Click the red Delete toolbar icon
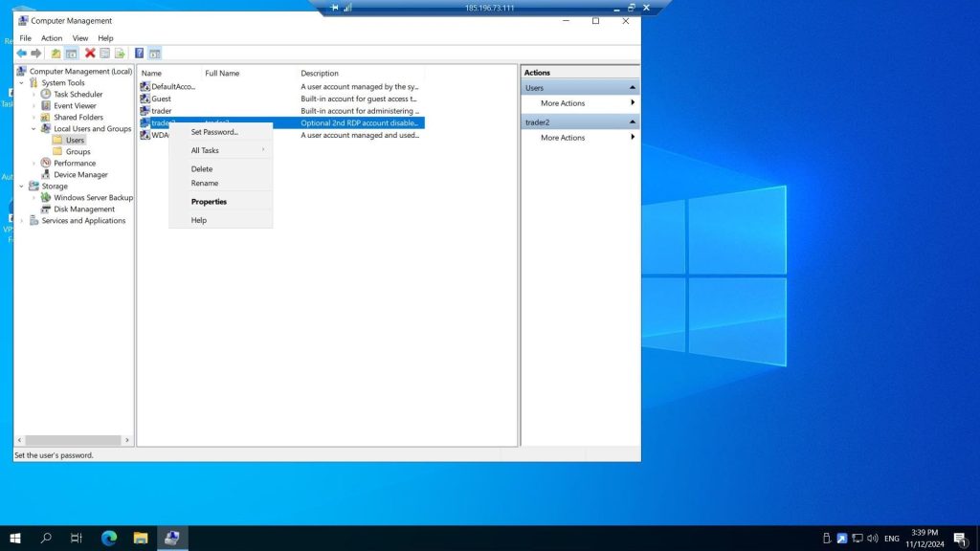980x551 pixels. tap(90, 54)
